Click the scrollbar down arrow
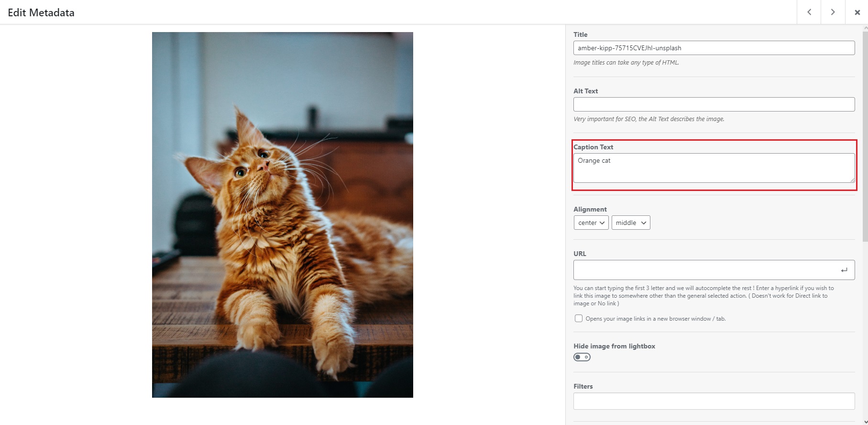Viewport: 868px width, 425px height. pos(865,422)
